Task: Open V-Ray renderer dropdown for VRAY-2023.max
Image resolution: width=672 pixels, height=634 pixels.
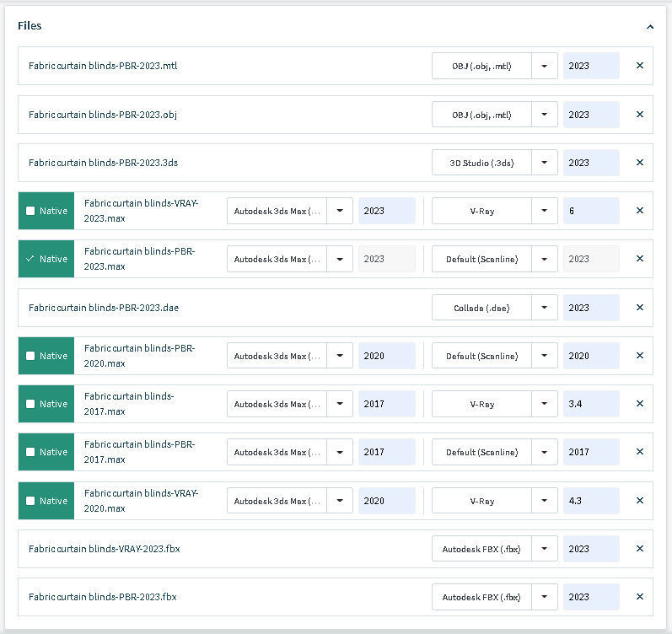Action: point(545,211)
